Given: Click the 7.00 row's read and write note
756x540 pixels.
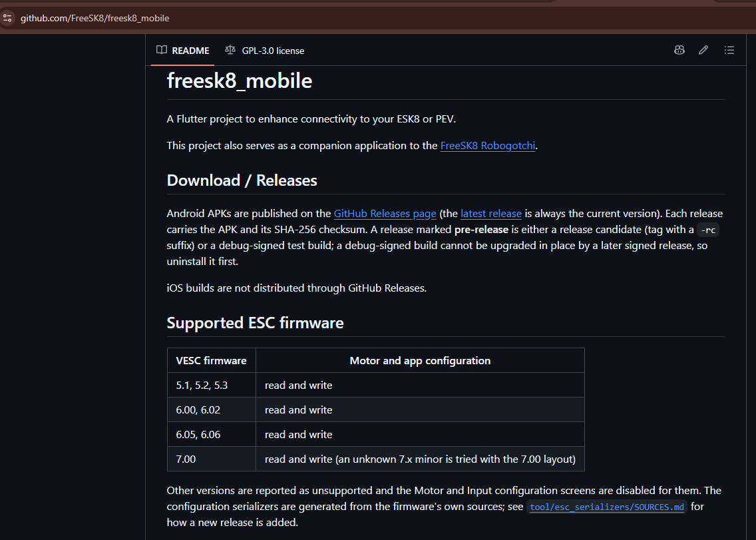Looking at the screenshot, I should (x=420, y=459).
